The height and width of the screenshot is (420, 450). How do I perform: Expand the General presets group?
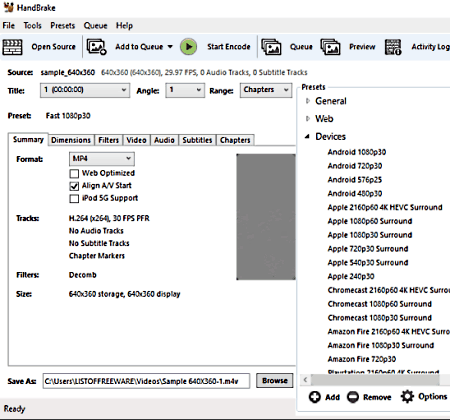click(x=308, y=101)
